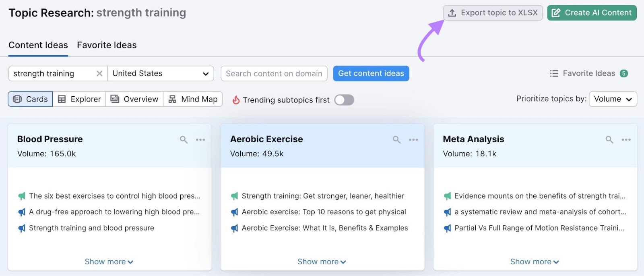Export topic to XLSX
Screen dimensions: 644x276
[x=493, y=12]
